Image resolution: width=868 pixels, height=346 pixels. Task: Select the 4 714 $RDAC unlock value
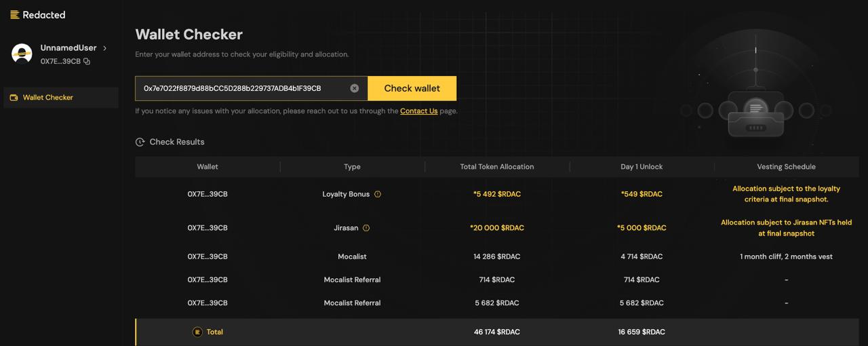point(642,257)
